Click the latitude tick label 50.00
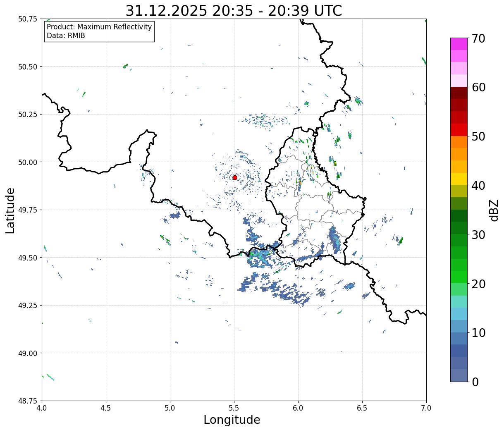504x430 pixels. click(x=28, y=162)
